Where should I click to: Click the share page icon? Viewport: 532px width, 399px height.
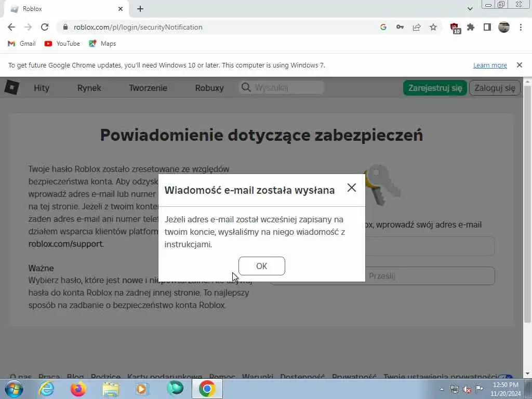[417, 27]
